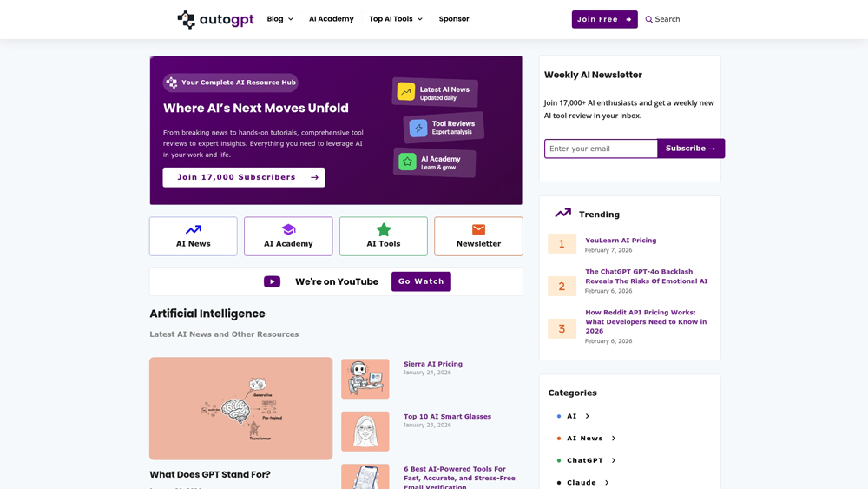Click the "February 7, 2026" date text
Viewport: 868px width, 489px height.
click(x=608, y=250)
